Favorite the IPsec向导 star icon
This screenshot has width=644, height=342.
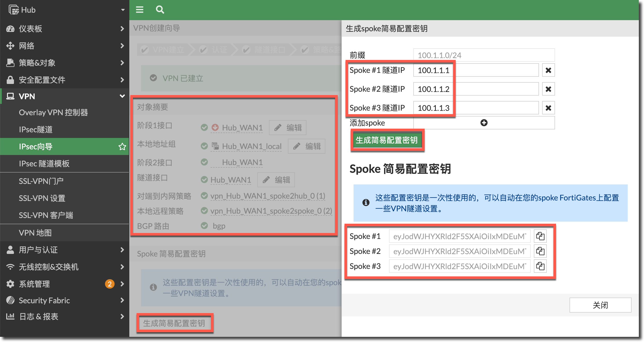tap(122, 146)
